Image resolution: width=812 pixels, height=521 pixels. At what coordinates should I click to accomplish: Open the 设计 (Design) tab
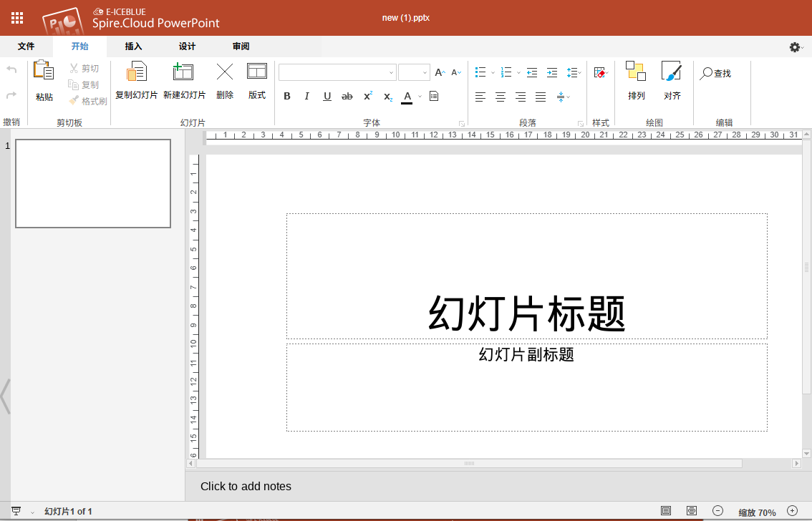[187, 47]
